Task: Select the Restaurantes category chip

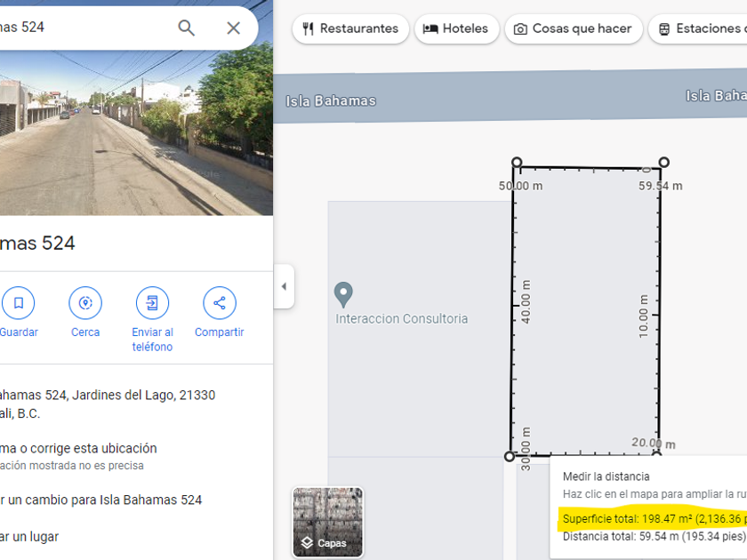Action: pyautogui.click(x=350, y=28)
